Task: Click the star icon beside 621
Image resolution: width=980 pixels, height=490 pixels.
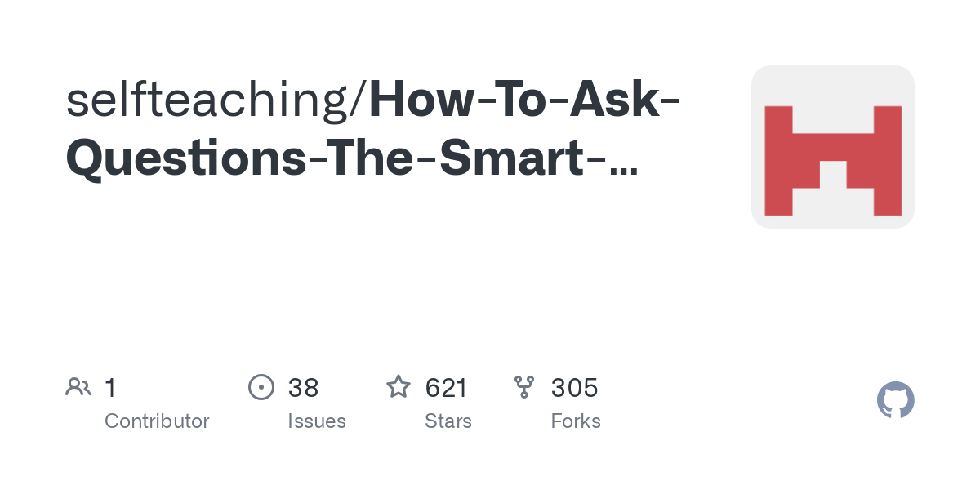Action: (x=399, y=387)
